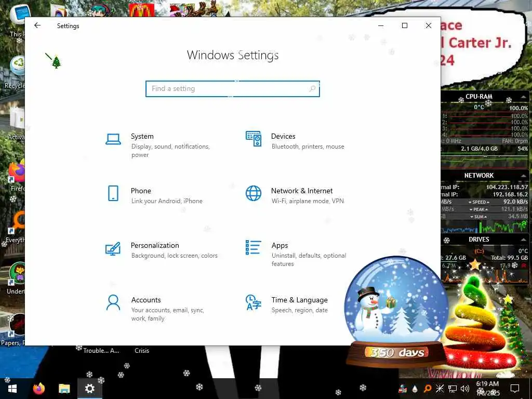Screen dimensions: 532x399
Task: Open the Accounts person icon
Action: click(113, 303)
